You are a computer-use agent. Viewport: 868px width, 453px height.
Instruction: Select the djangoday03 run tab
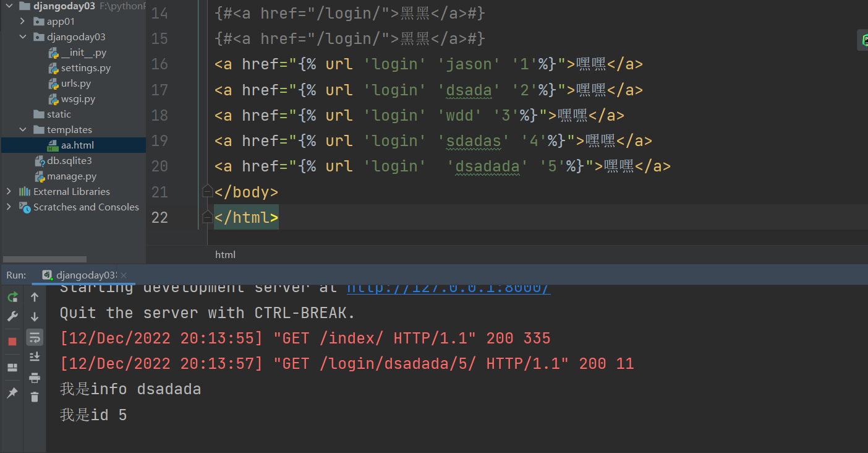point(80,275)
